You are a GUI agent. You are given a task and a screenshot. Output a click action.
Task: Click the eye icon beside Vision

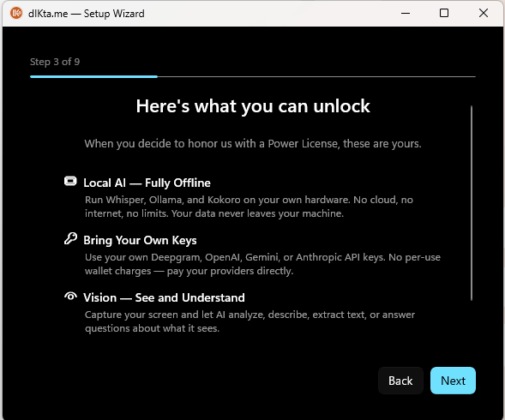tap(70, 296)
